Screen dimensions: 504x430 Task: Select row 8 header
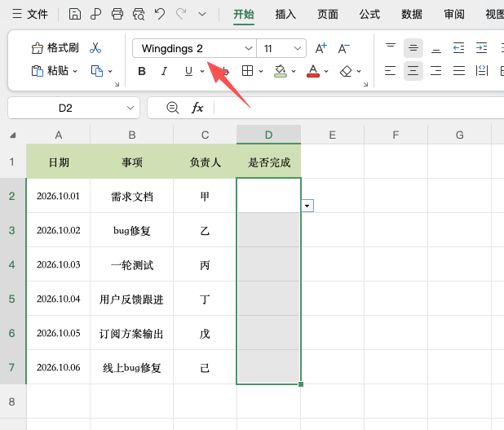tap(12, 401)
